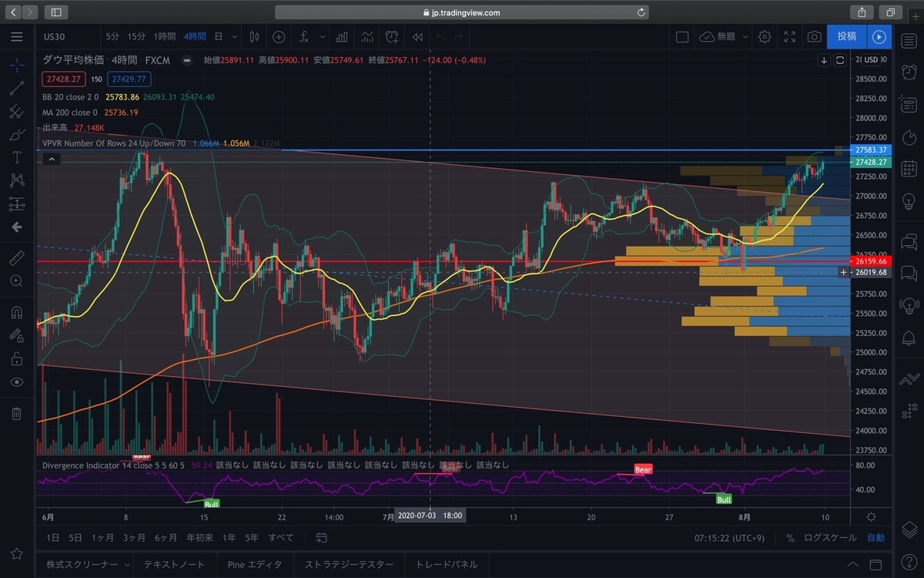Click the blue buy price 27429.77
Viewport: 924px width, 578px height.
coord(129,79)
